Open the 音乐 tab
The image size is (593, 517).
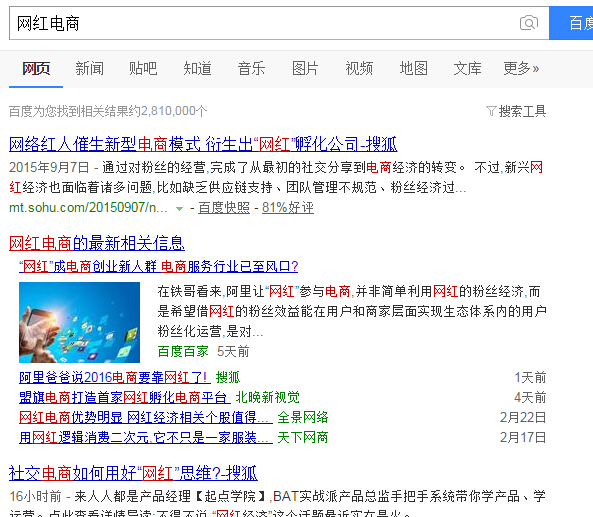[251, 69]
